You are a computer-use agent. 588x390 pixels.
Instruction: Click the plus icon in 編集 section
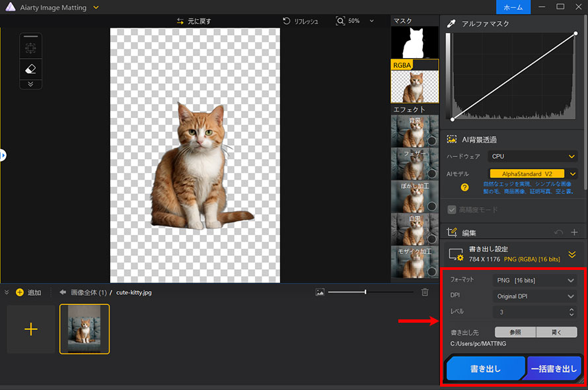574,232
